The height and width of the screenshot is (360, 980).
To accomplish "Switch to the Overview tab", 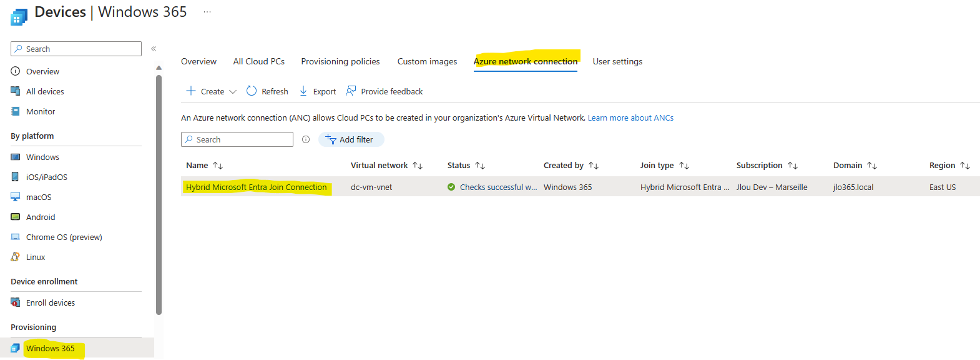I will click(198, 61).
